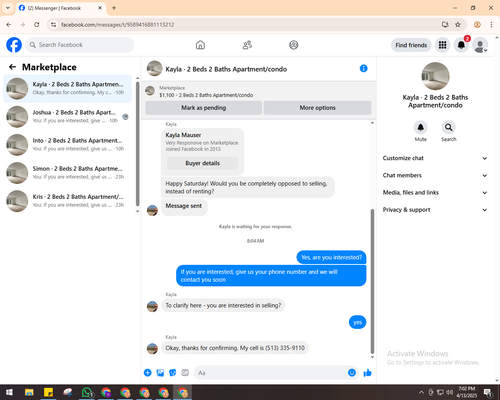Open the tab search dropdown in Chrome
The width and height of the screenshot is (500, 400).
[8, 8]
